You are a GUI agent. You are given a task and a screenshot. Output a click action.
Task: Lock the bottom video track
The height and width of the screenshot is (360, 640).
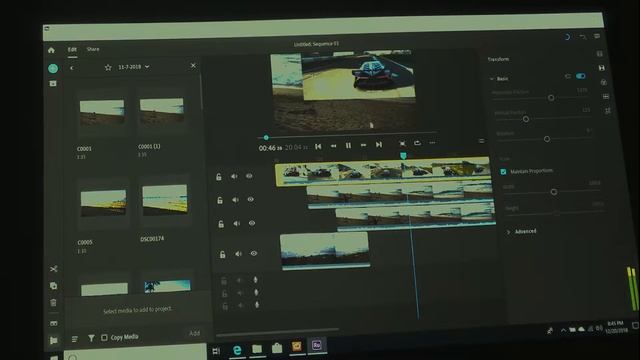point(222,255)
